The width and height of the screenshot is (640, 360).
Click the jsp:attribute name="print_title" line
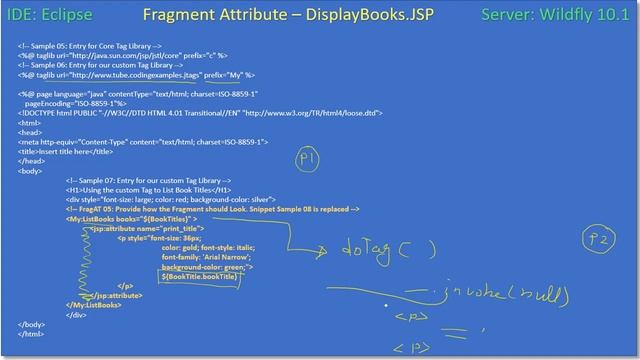point(147,229)
